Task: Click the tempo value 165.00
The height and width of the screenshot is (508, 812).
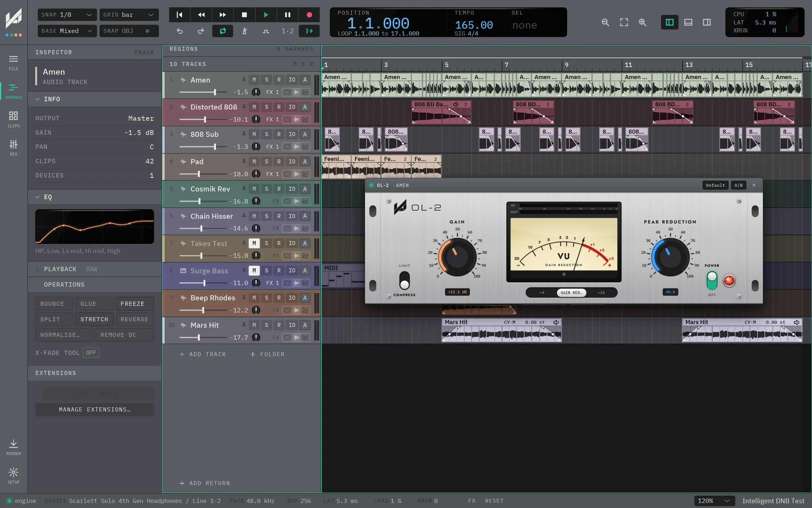Action: (474, 25)
